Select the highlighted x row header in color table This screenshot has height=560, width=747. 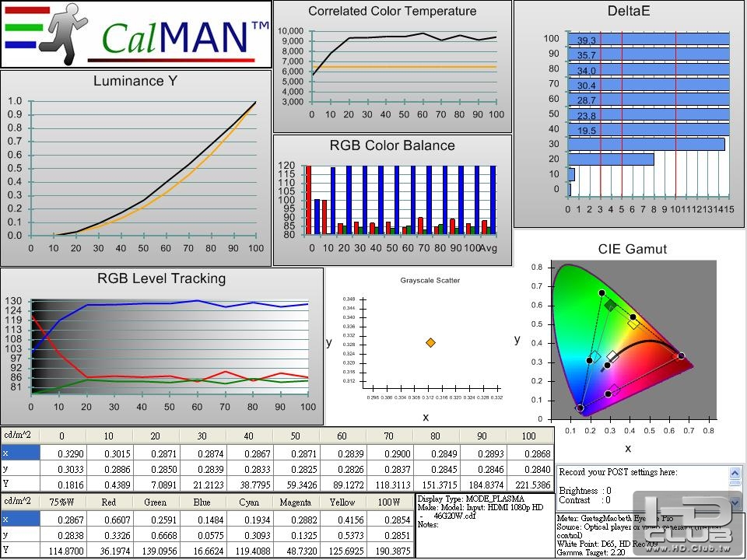click(x=20, y=519)
